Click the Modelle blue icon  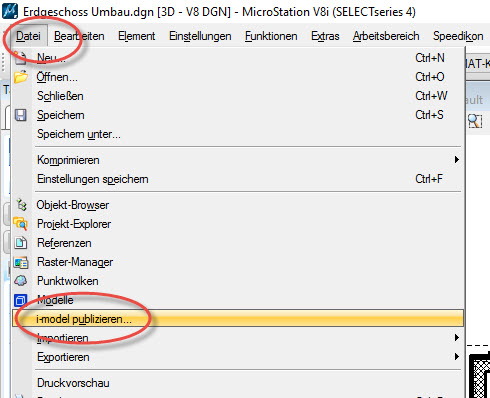21,300
